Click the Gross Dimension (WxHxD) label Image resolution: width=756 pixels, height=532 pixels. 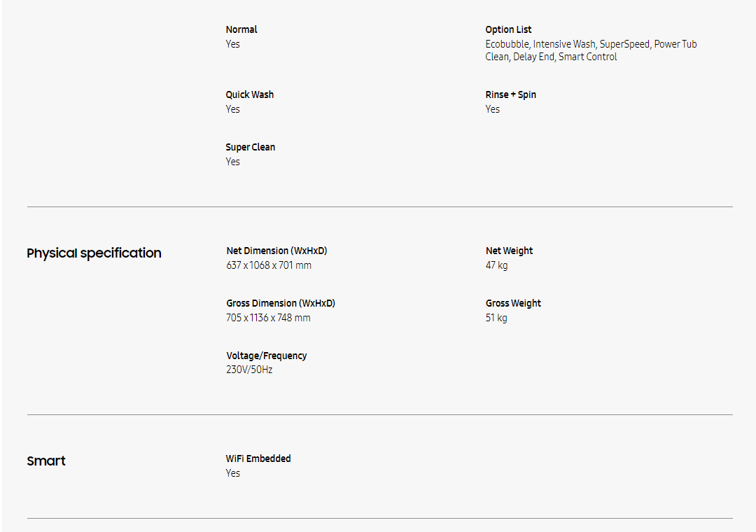point(281,303)
